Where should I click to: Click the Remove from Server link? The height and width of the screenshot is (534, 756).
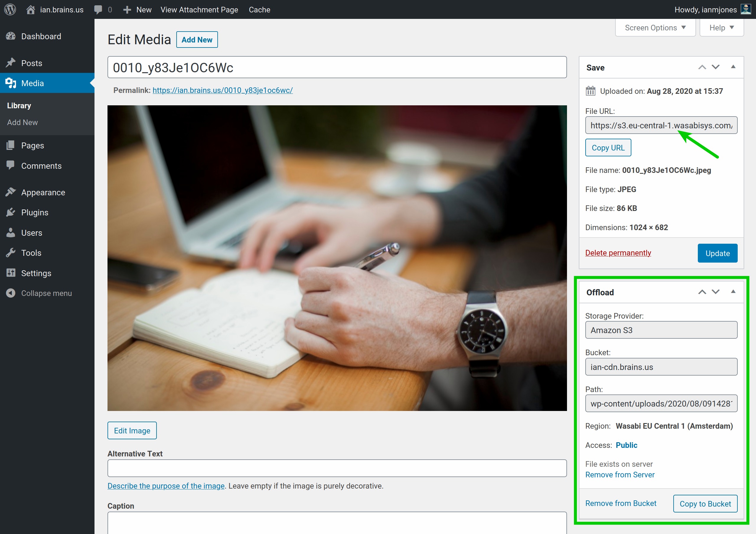coord(620,474)
